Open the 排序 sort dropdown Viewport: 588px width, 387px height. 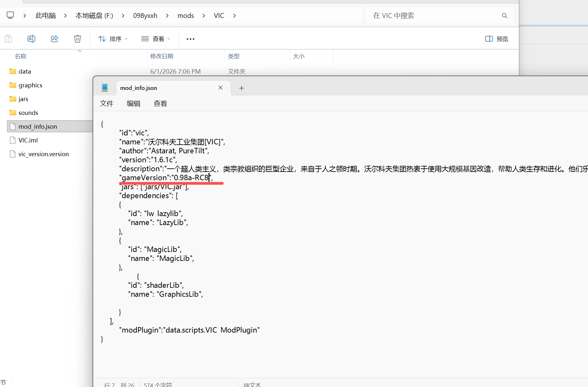click(113, 39)
